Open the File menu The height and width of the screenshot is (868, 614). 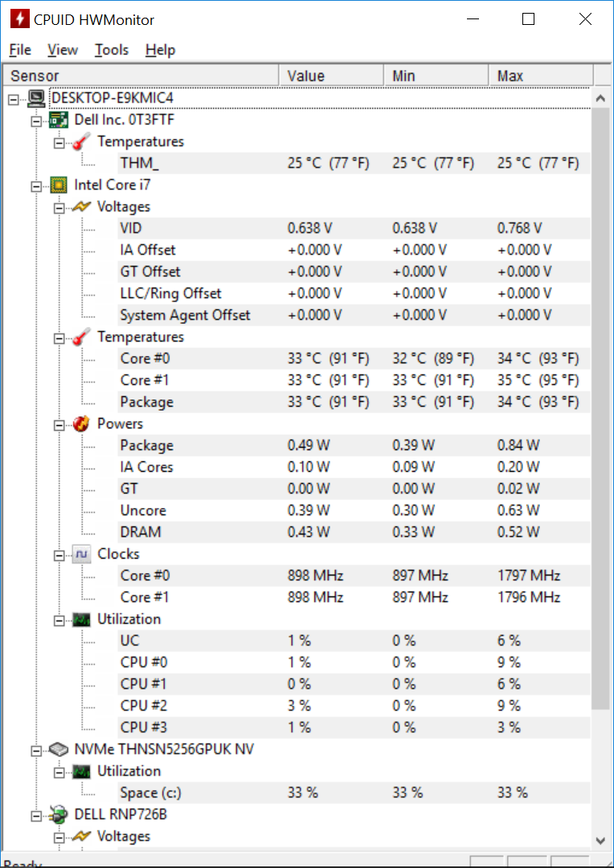pyautogui.click(x=20, y=50)
